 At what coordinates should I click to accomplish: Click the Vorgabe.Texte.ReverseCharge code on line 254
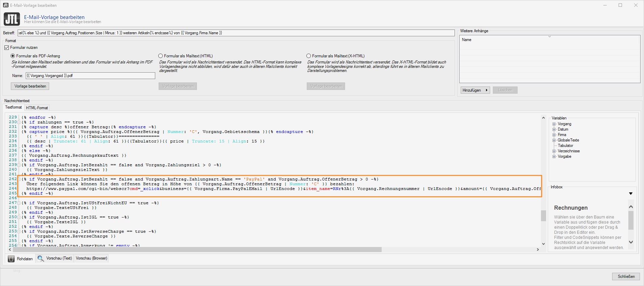(x=71, y=236)
